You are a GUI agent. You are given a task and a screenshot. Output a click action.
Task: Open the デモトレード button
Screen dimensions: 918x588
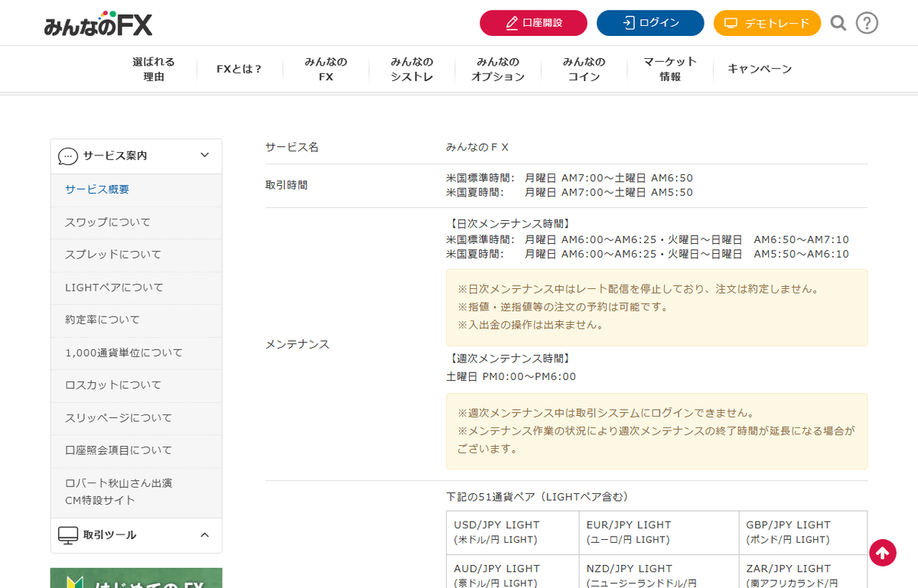767,23
